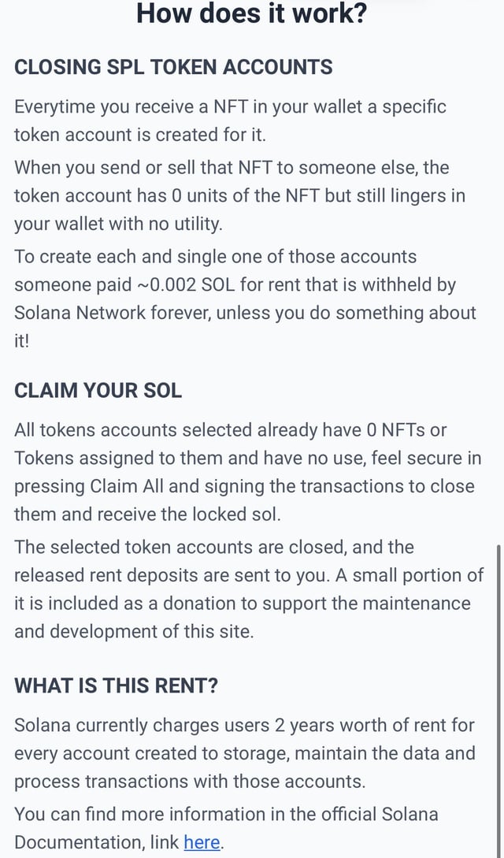Tap the words "official Solana" near the bottom
The width and height of the screenshot is (504, 858).
[x=376, y=813]
